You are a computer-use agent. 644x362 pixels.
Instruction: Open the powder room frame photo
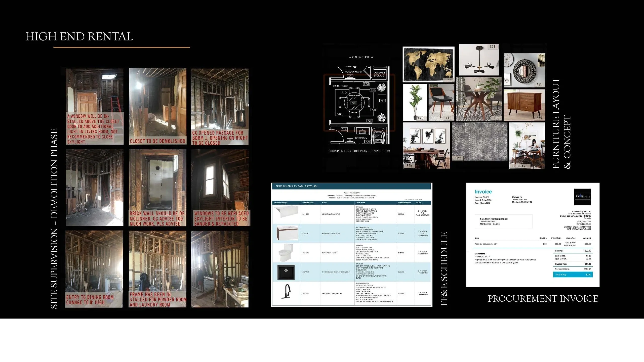pos(157,269)
